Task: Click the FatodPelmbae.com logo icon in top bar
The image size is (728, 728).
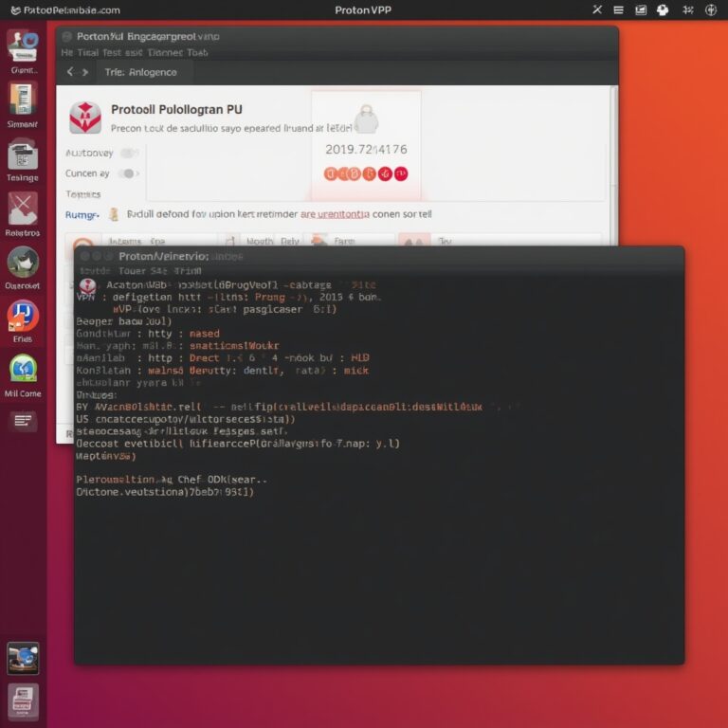Action: click(16, 10)
